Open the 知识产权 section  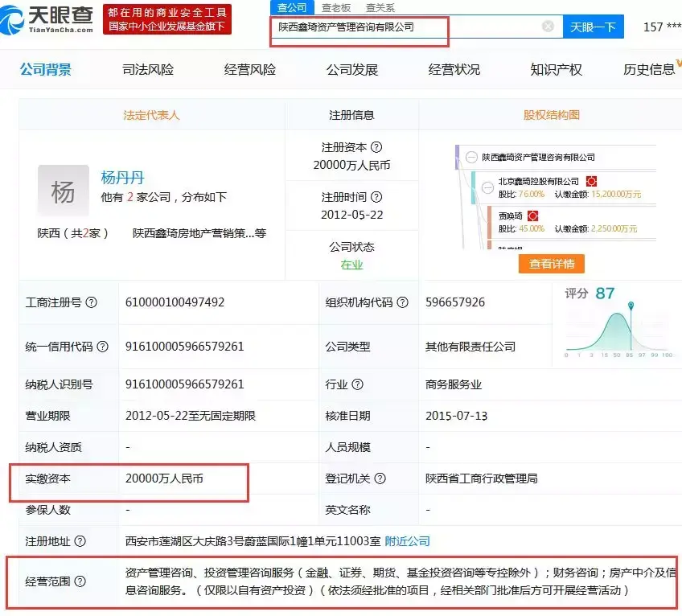557,70
